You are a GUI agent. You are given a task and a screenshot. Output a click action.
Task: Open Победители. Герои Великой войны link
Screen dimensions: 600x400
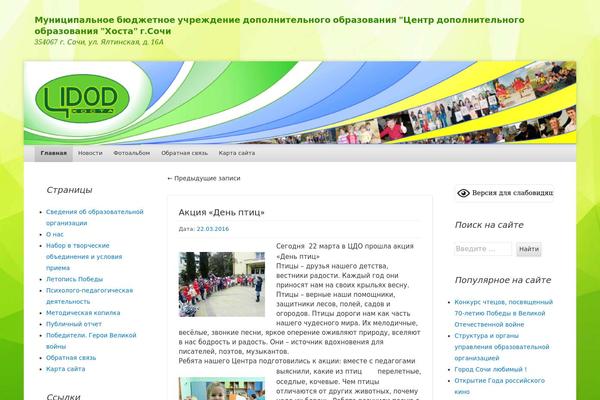[91, 341]
